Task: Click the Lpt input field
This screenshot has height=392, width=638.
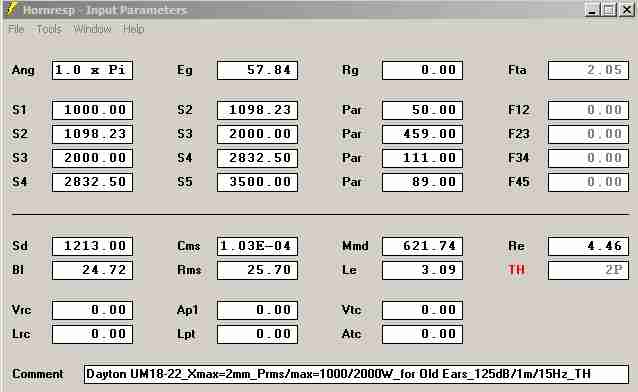Action: [x=258, y=334]
